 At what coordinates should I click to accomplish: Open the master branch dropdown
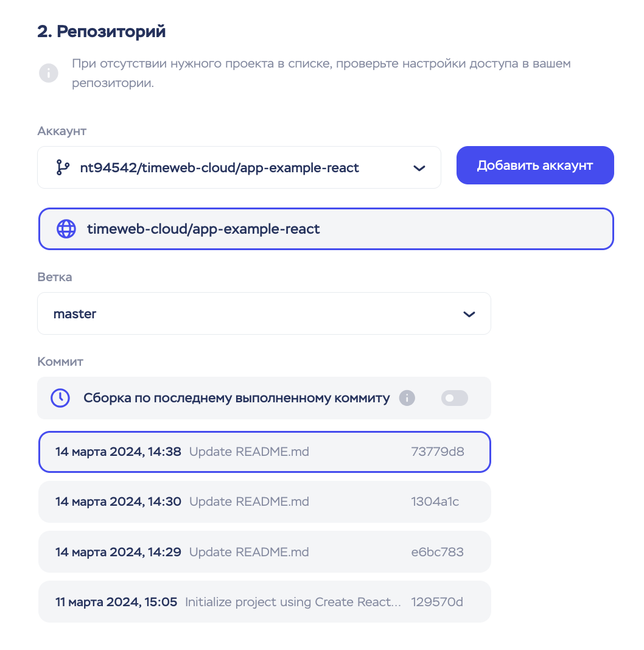[264, 314]
